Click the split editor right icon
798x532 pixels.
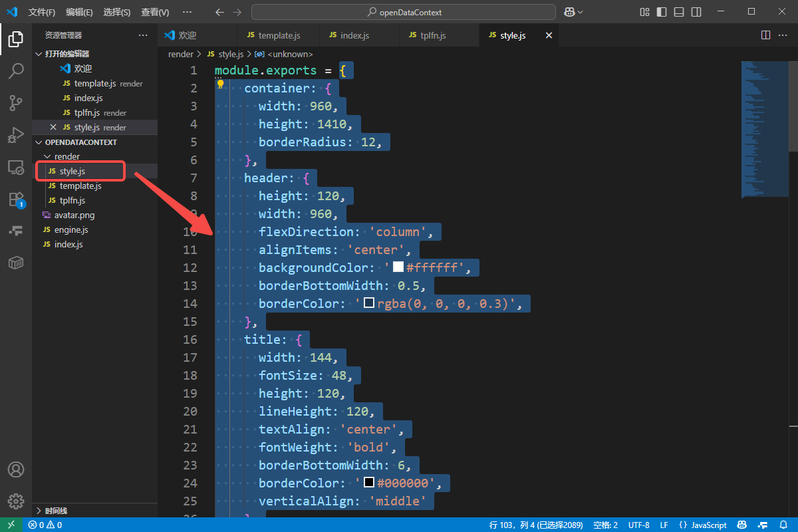click(x=765, y=35)
